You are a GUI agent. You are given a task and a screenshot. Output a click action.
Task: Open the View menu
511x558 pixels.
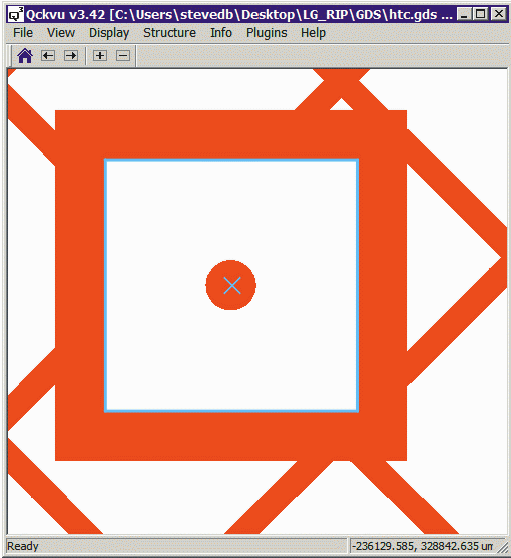click(x=61, y=33)
